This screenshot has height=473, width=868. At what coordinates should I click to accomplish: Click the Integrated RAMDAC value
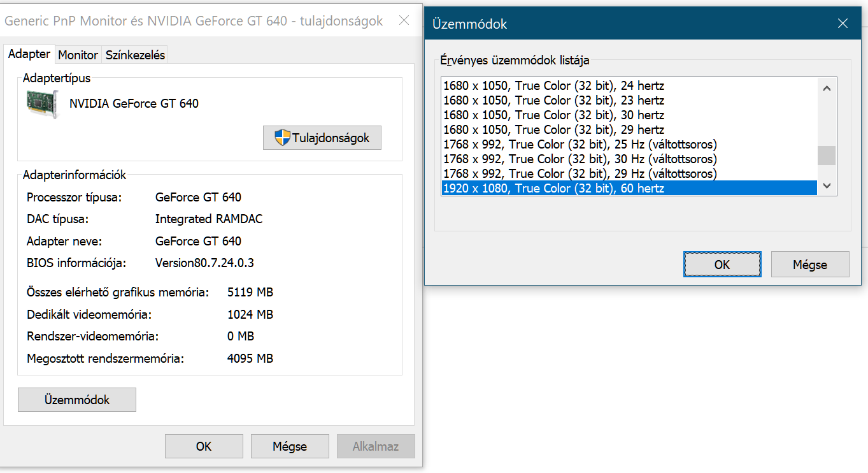[209, 219]
